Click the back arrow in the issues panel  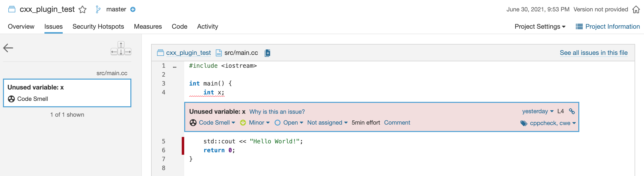click(x=8, y=47)
